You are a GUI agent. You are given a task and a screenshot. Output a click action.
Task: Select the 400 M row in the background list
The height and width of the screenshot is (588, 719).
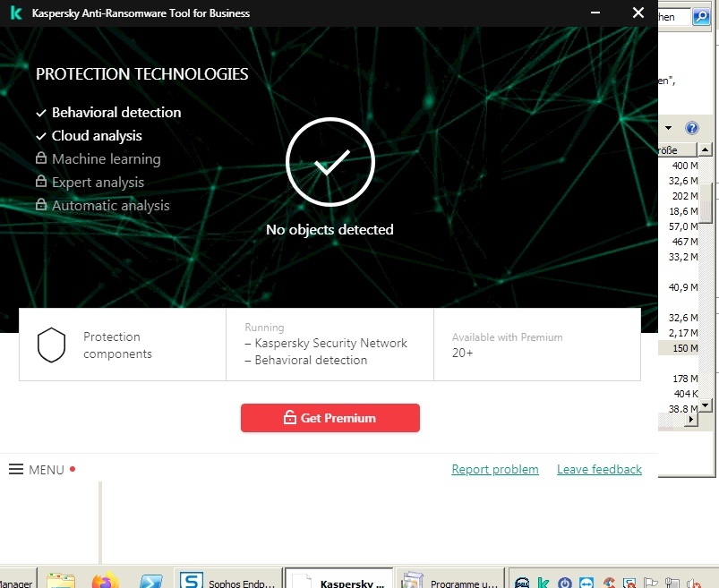678,166
